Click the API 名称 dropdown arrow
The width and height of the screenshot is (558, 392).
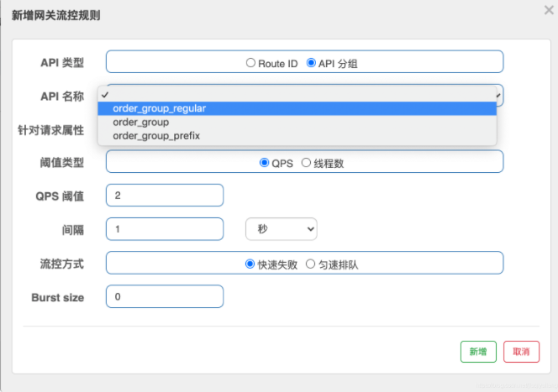point(497,96)
